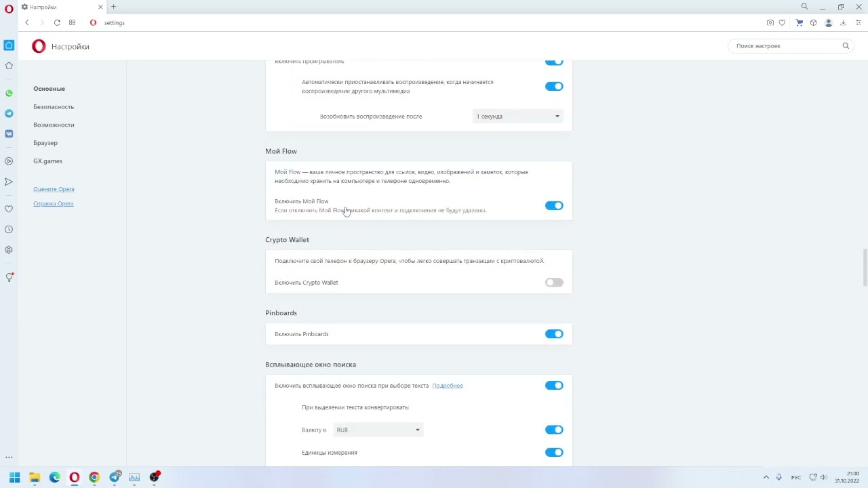
Task: Open Подробнее link about search popup
Action: [448, 386]
